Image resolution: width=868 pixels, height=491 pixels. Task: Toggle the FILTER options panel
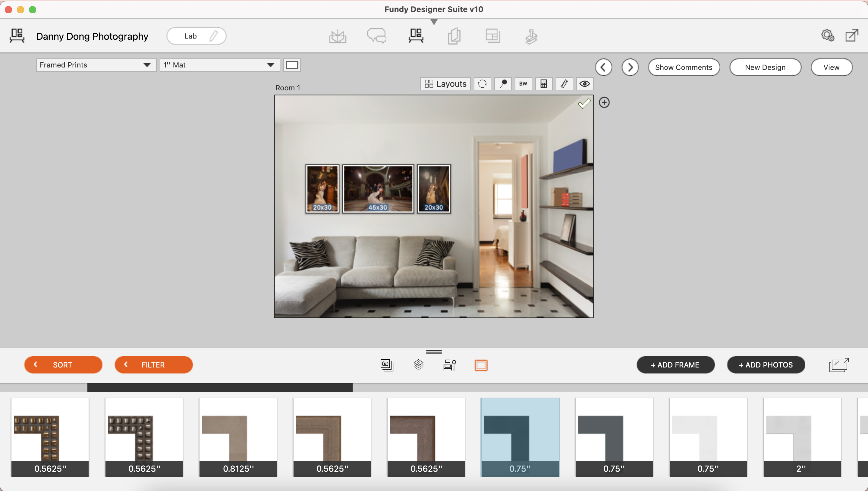(153, 364)
